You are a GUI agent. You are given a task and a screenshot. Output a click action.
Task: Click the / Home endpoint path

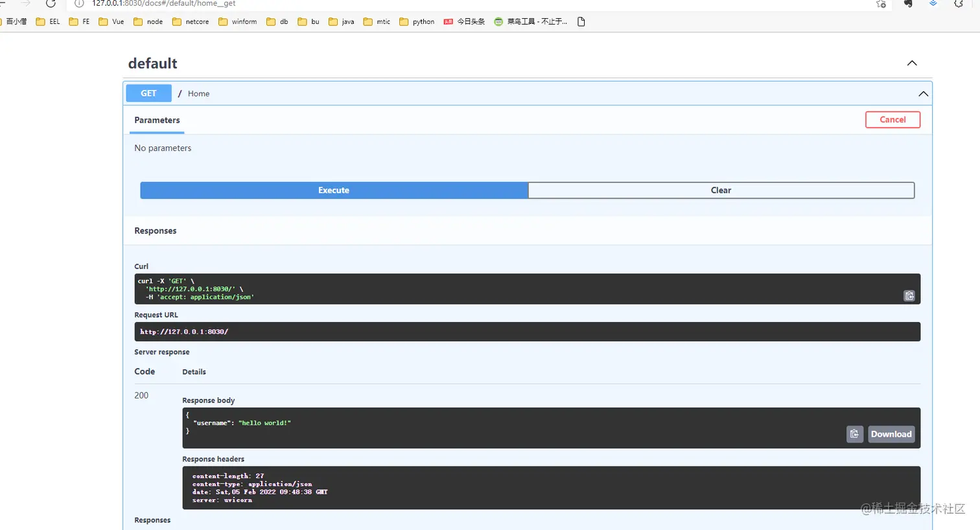point(194,93)
